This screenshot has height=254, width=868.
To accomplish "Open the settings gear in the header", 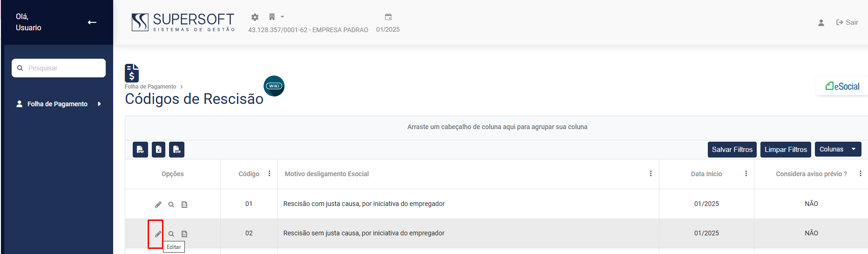I will [x=255, y=17].
